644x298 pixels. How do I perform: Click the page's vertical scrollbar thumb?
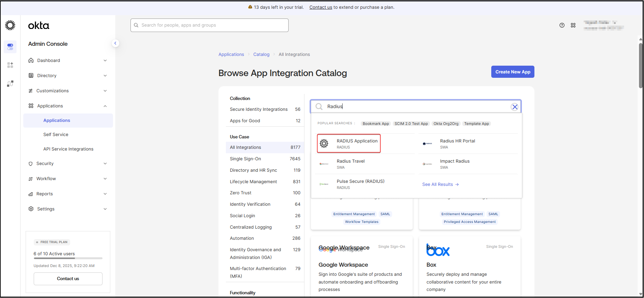pos(641,66)
